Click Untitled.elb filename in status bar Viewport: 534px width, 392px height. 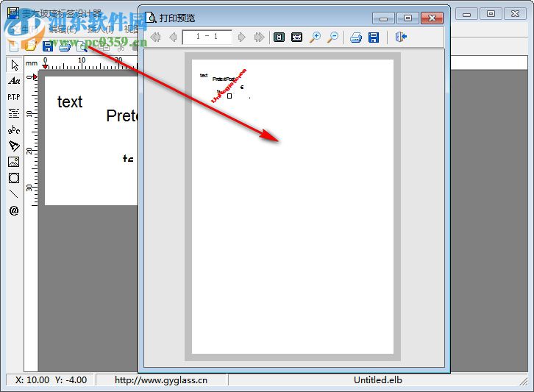377,380
